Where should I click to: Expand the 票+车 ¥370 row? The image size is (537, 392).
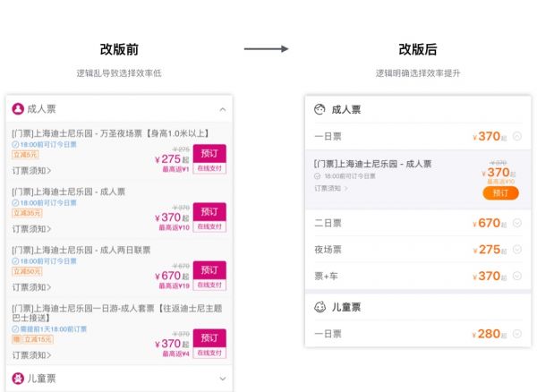click(x=517, y=276)
